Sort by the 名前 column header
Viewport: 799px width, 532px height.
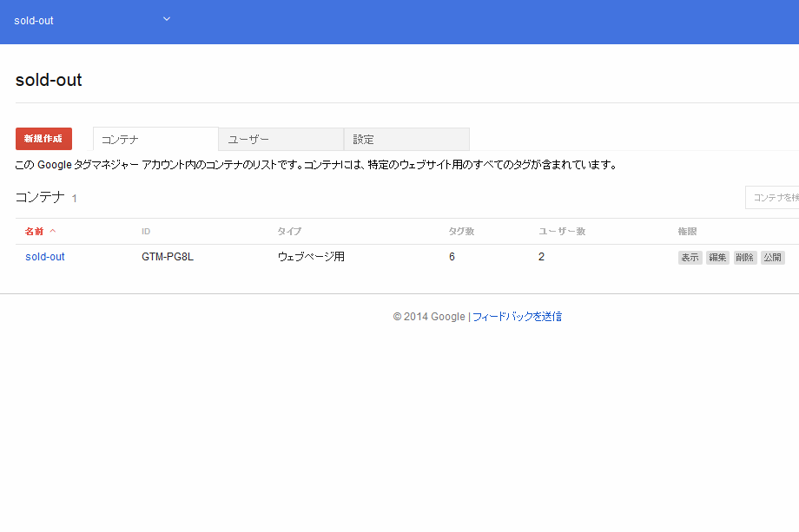point(34,232)
